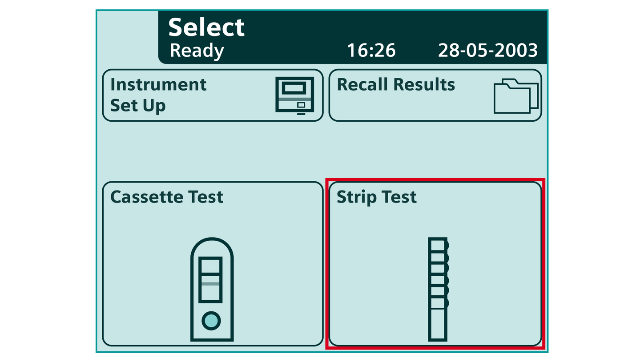
Task: Click the Strip Test label text
Action: coord(376,197)
